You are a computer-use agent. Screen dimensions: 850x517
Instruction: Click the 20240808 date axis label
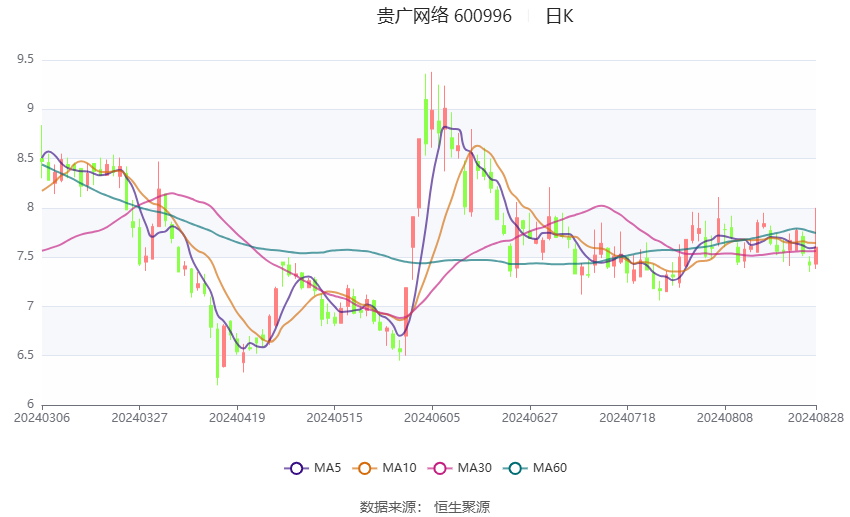pos(725,418)
